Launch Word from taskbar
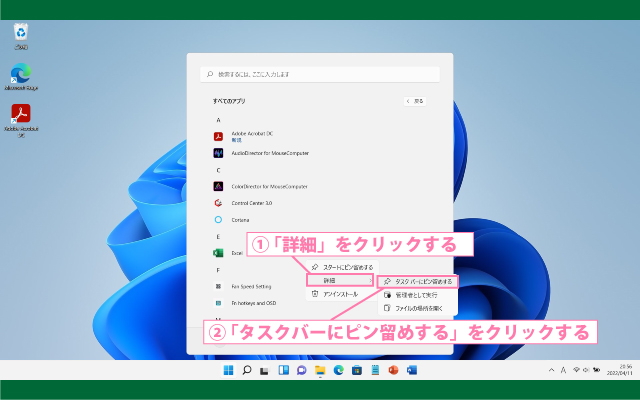The height and width of the screenshot is (400, 640). [x=412, y=370]
